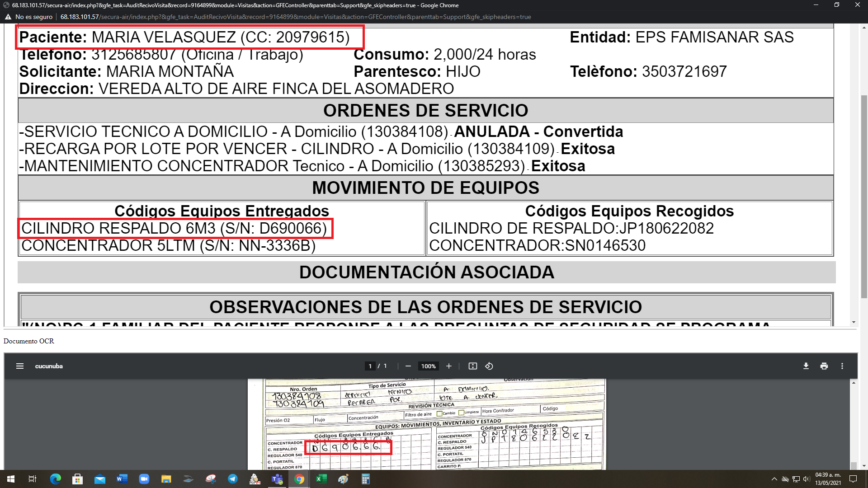Switch to Google Chrome on taskbar
The width and height of the screenshot is (868, 488).
click(x=299, y=479)
